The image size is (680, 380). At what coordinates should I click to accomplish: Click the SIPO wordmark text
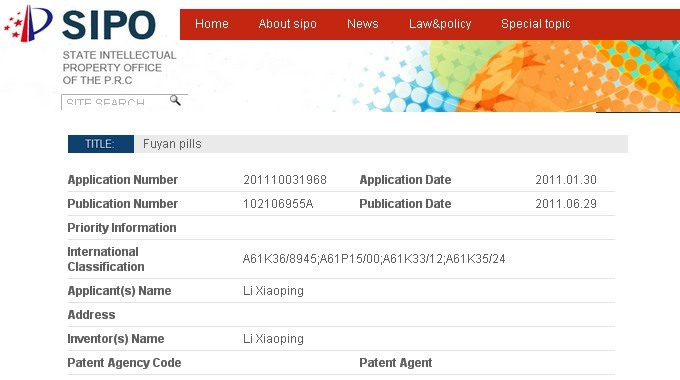(109, 25)
